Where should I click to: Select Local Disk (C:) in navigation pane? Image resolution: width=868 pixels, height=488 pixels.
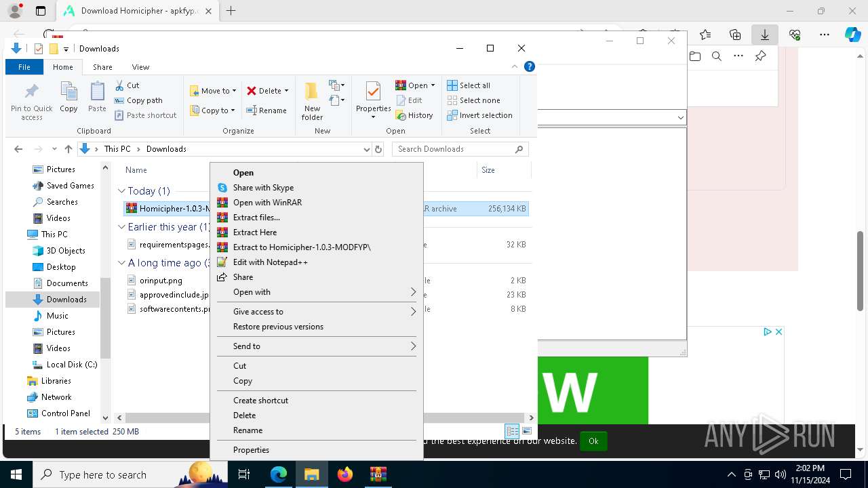(x=71, y=365)
